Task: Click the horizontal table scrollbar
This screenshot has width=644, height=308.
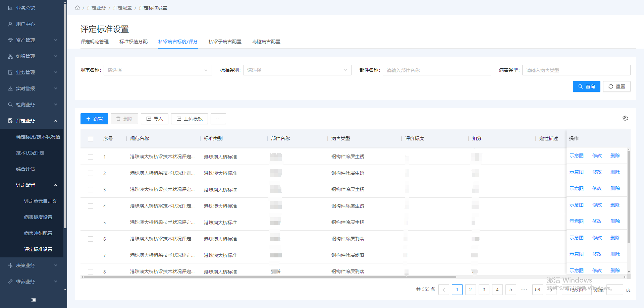Action: pyautogui.click(x=270, y=277)
